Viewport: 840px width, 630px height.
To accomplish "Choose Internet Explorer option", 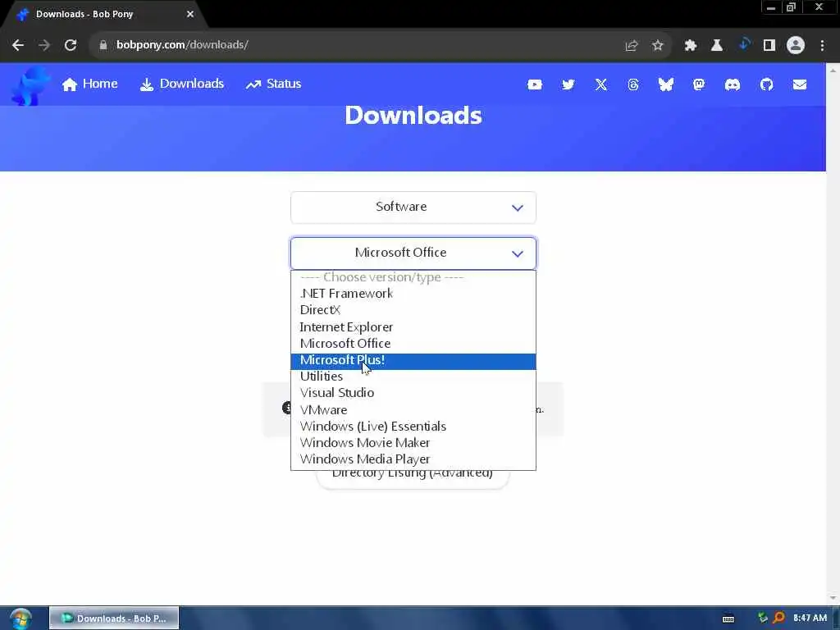I will [x=413, y=326].
